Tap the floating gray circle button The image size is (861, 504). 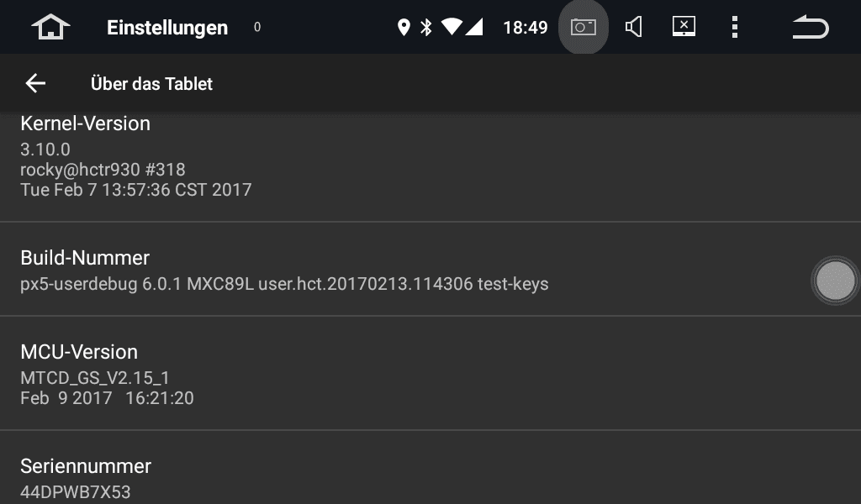click(x=835, y=281)
